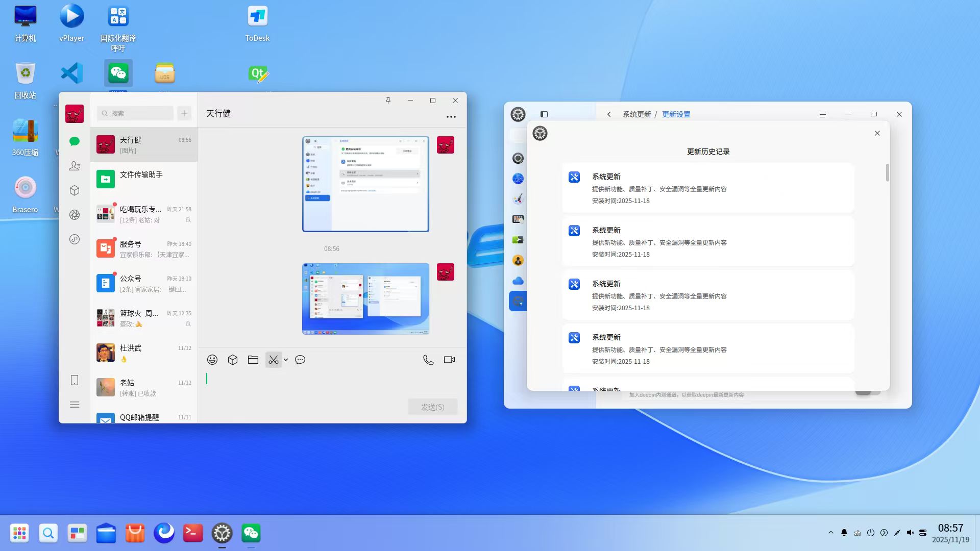Toggle the Settings sidebar panel icon
980x551 pixels.
click(x=544, y=114)
